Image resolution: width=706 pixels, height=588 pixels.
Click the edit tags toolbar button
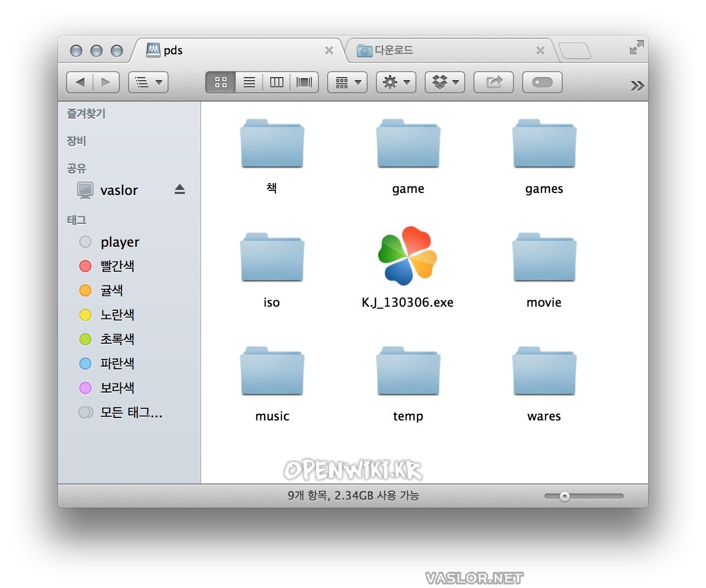coord(542,82)
